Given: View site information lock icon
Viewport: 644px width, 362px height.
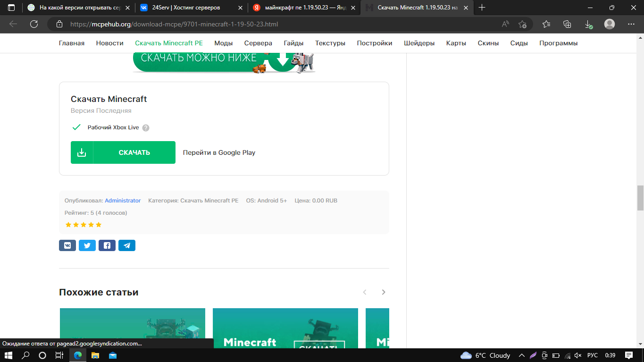Looking at the screenshot, I should click(59, 24).
